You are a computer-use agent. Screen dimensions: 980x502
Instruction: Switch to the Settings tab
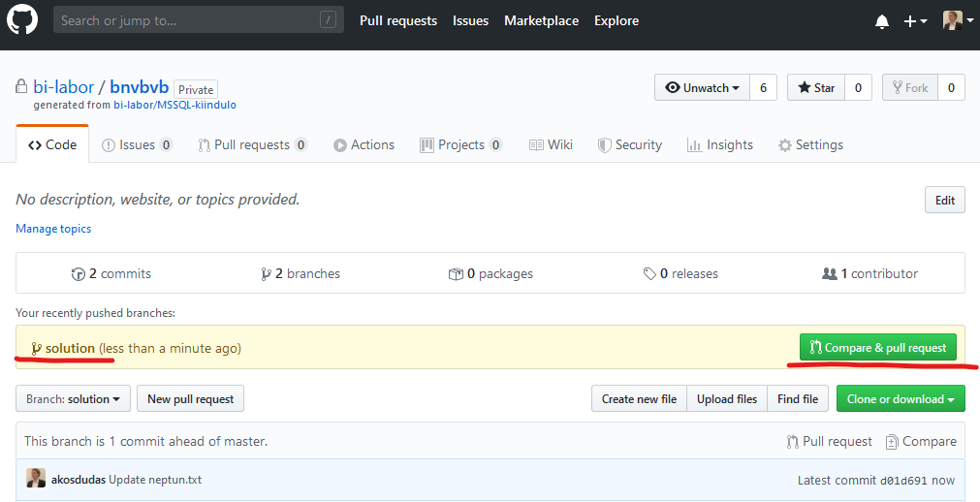pos(810,144)
